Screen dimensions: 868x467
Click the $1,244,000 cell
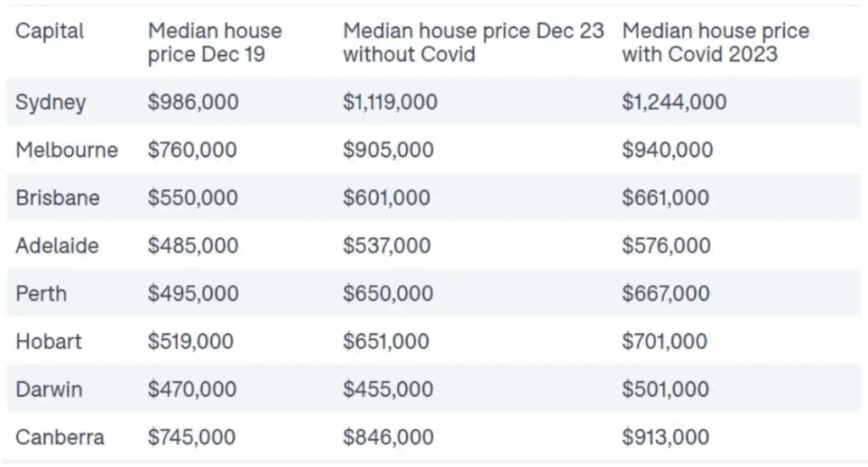click(674, 103)
